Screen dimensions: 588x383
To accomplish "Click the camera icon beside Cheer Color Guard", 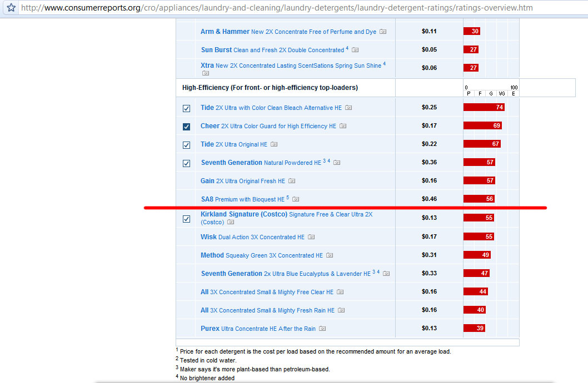I will pyautogui.click(x=343, y=126).
